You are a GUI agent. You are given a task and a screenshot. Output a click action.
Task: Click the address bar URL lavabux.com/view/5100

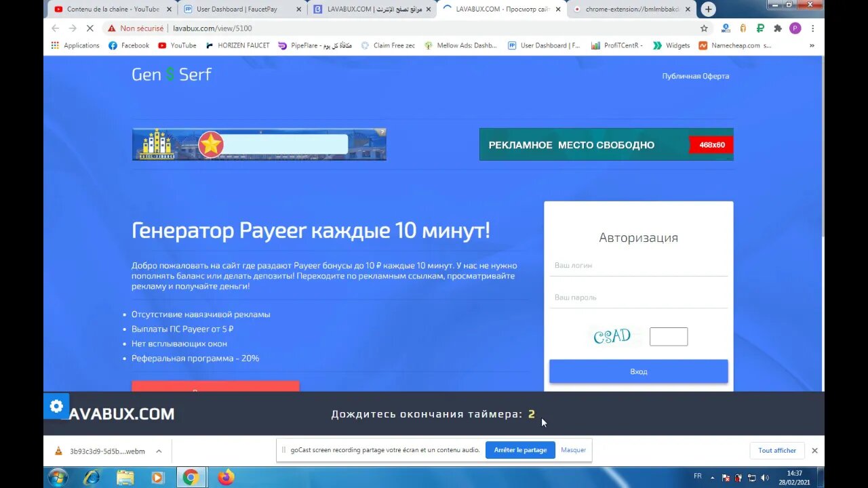[212, 28]
